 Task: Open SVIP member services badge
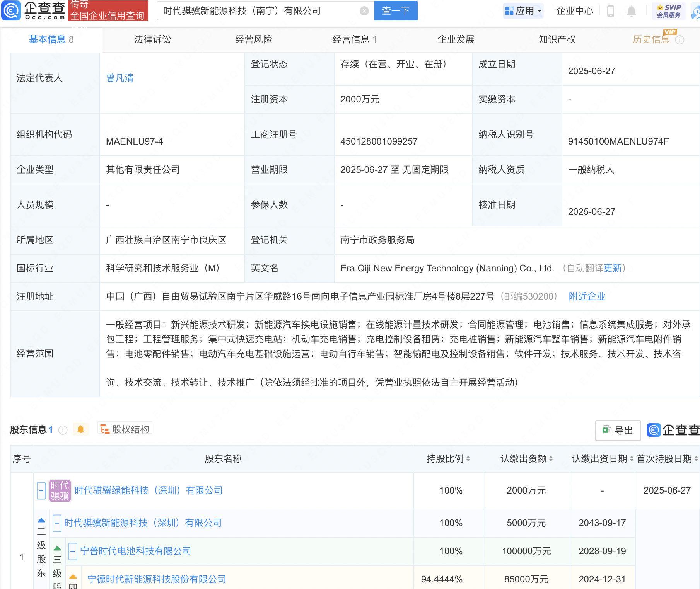point(669,11)
